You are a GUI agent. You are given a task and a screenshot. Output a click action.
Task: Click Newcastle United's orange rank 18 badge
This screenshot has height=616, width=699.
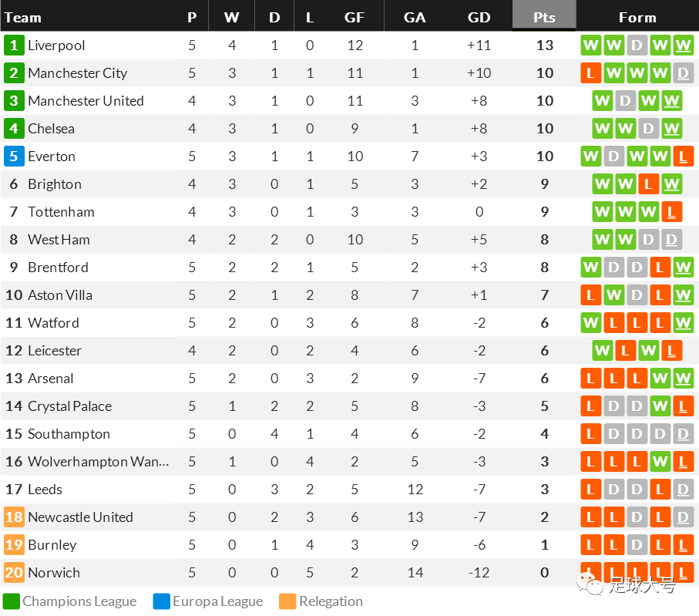coord(14,517)
